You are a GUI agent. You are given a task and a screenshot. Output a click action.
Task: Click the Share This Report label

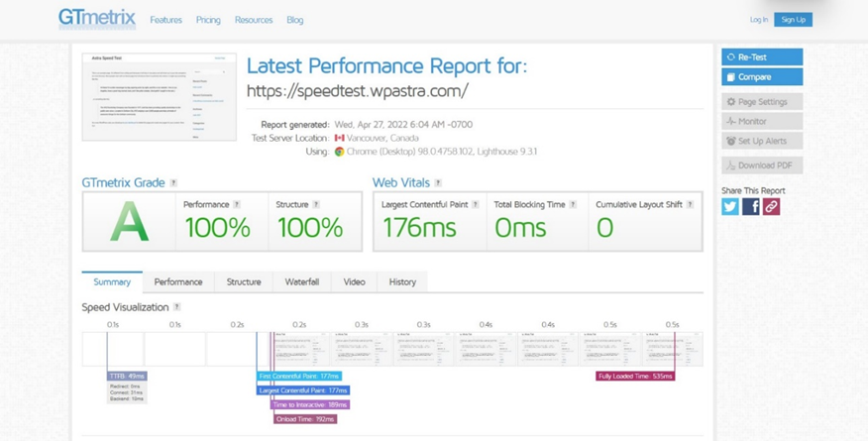tap(753, 190)
